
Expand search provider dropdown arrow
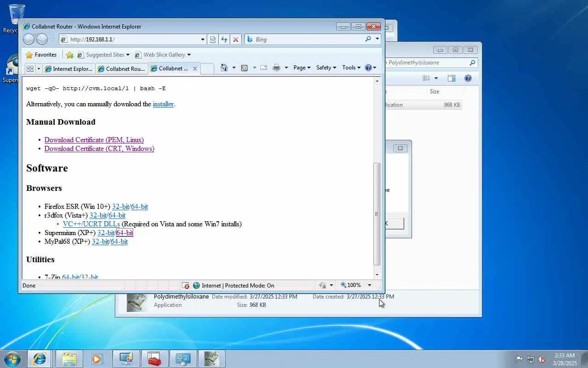[377, 39]
